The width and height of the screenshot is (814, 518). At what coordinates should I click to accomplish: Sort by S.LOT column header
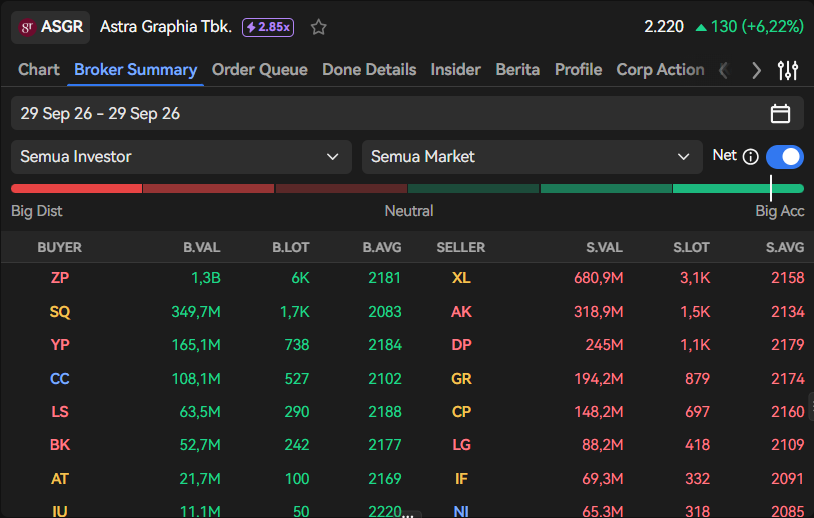coord(691,248)
